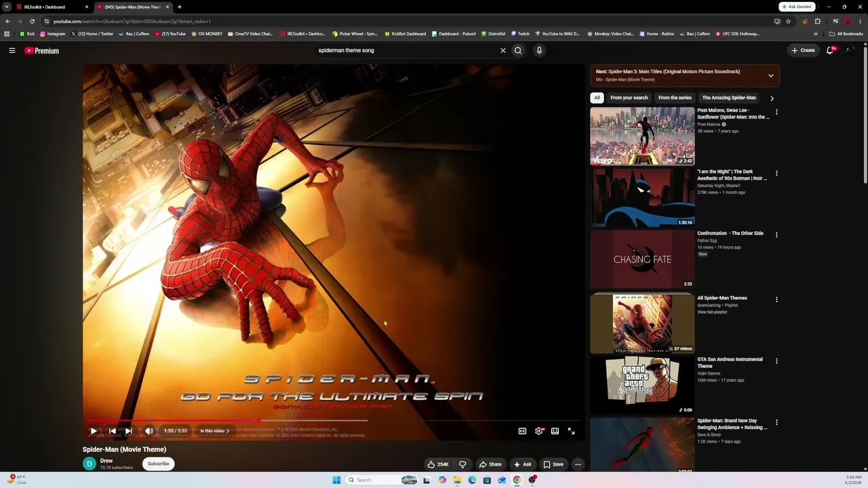Open a new browser tab

click(179, 7)
